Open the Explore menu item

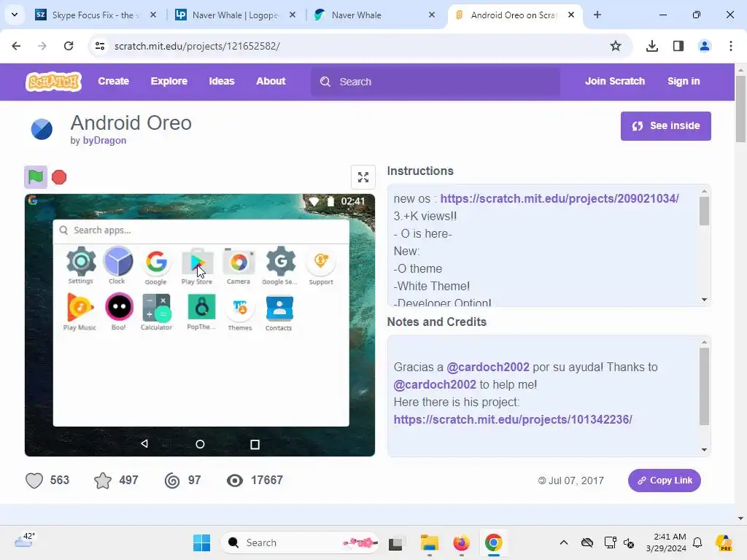(169, 82)
